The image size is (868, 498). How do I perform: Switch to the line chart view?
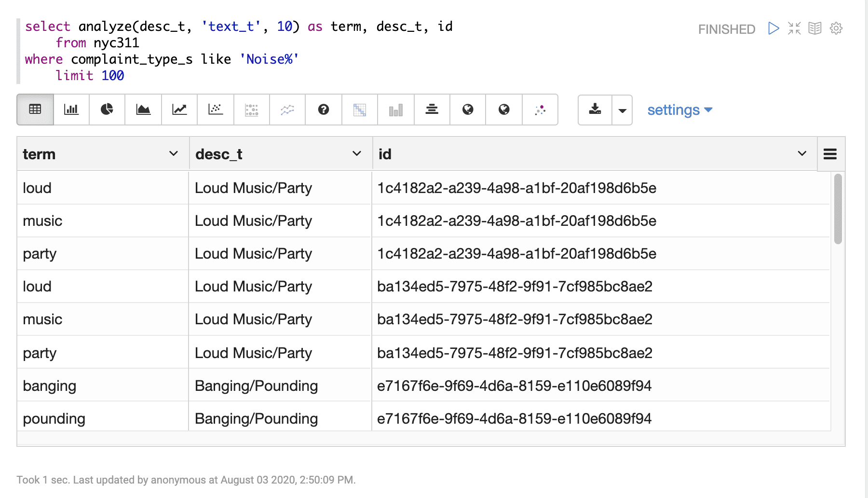pos(179,110)
